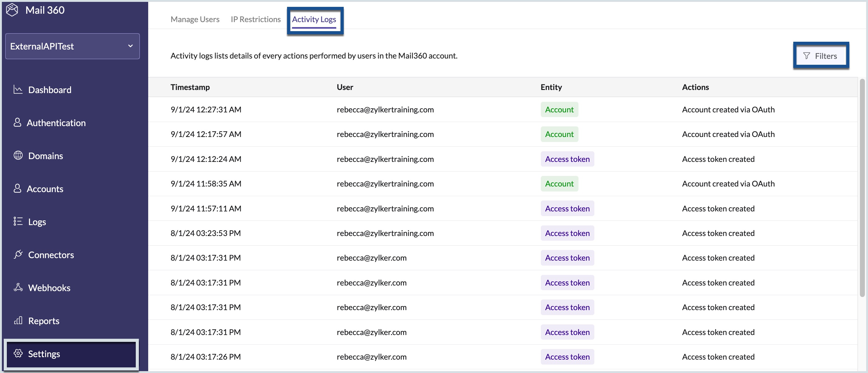Click the Domains globe icon
The height and width of the screenshot is (373, 868).
(x=18, y=155)
